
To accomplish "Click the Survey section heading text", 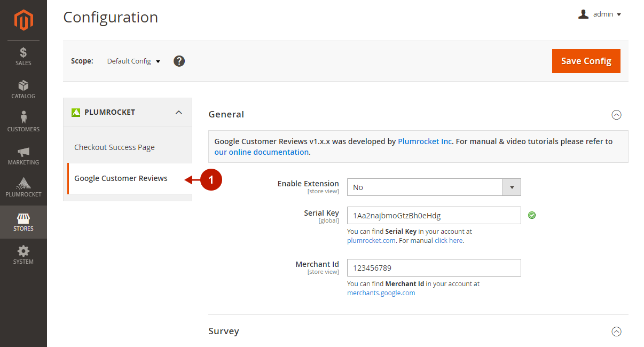I will tap(224, 331).
